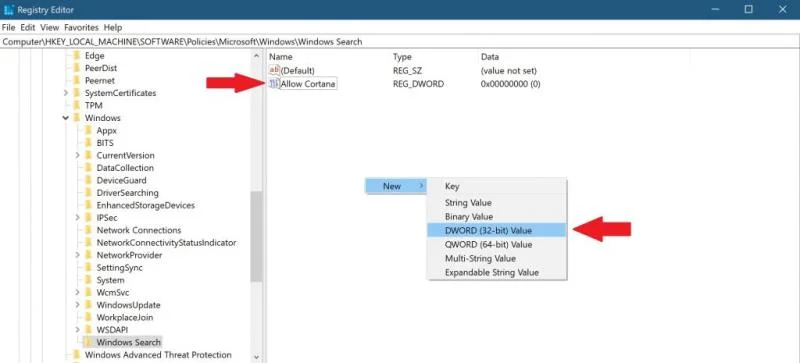
Task: Select the Windows Advanced Threat Protection folder icon
Action: point(77,355)
